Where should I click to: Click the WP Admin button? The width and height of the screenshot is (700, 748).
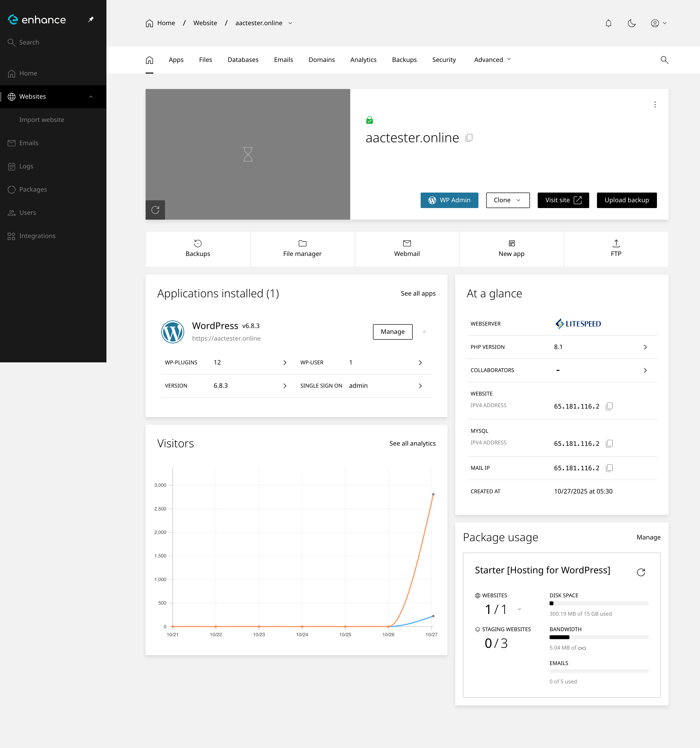pos(449,200)
